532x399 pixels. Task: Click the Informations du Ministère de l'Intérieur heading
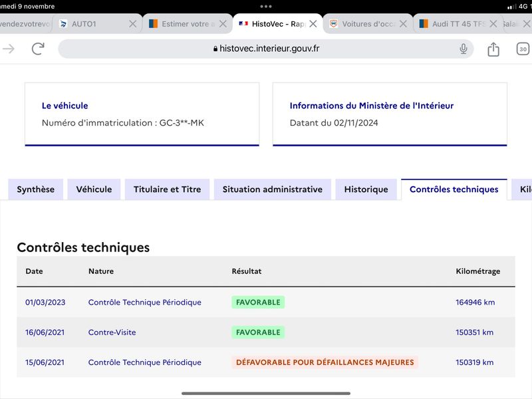tap(372, 106)
